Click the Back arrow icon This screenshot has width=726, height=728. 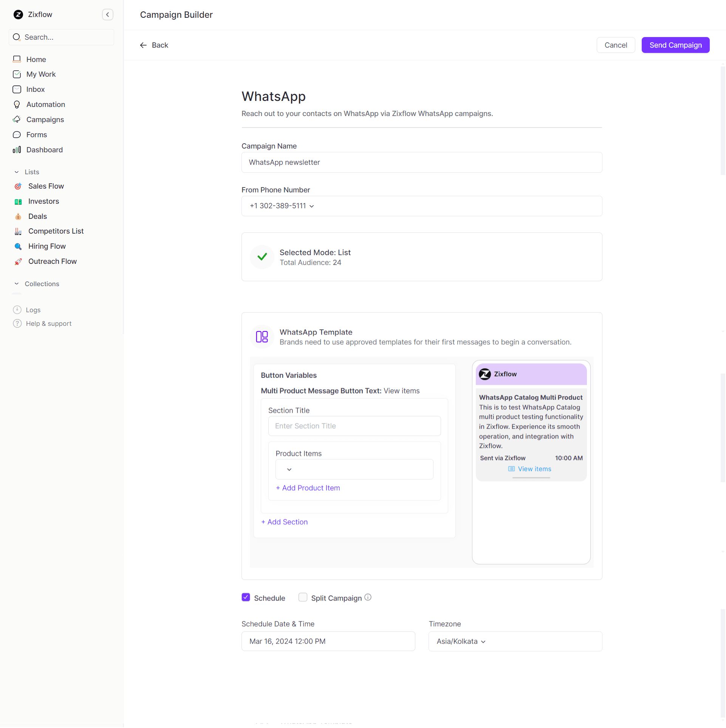coord(143,45)
